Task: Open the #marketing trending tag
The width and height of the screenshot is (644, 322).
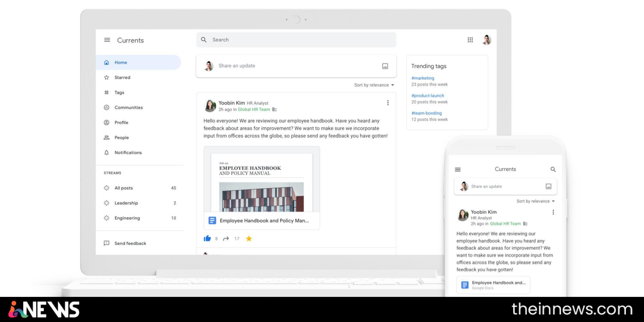Action: coord(422,78)
